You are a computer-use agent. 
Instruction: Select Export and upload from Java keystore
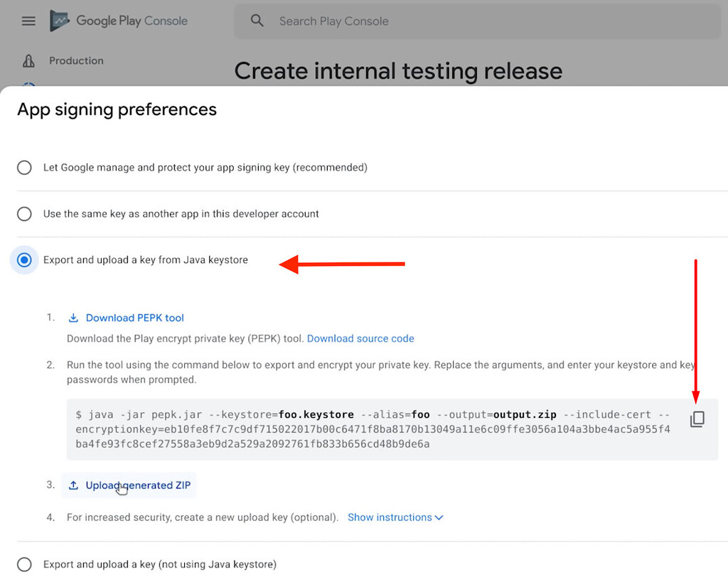coord(24,260)
